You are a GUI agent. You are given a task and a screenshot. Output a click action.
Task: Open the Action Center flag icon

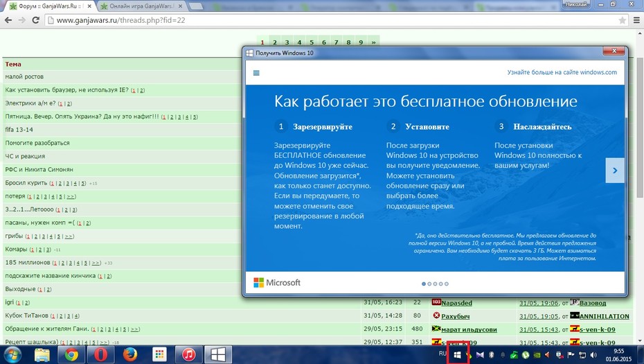571,355
